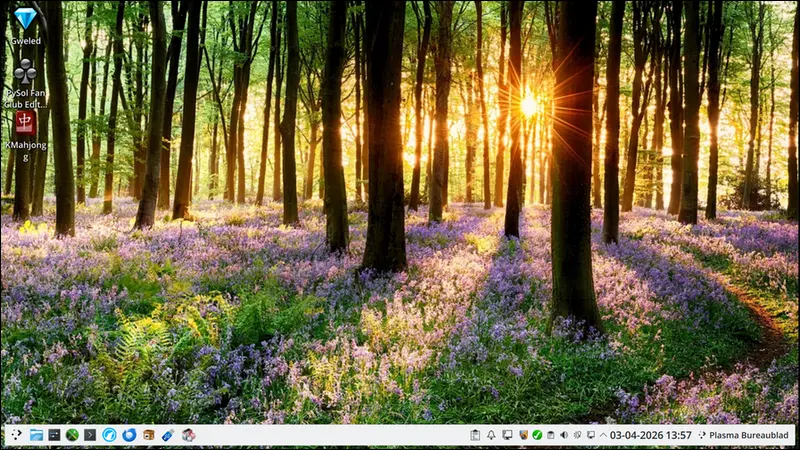Launch the green circle X taskbar icon
The image size is (800, 450).
coord(72,435)
